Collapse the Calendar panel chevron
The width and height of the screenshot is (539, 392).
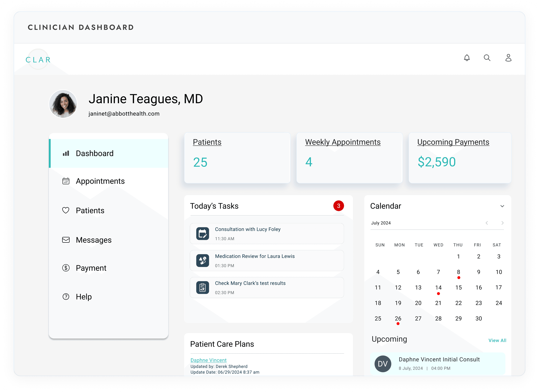(x=502, y=206)
